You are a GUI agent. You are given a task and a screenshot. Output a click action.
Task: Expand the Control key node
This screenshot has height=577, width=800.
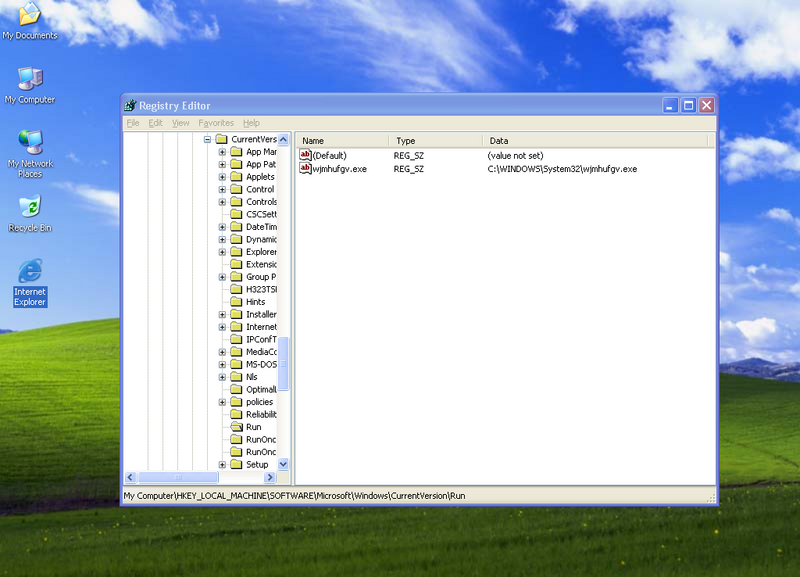tap(222, 189)
